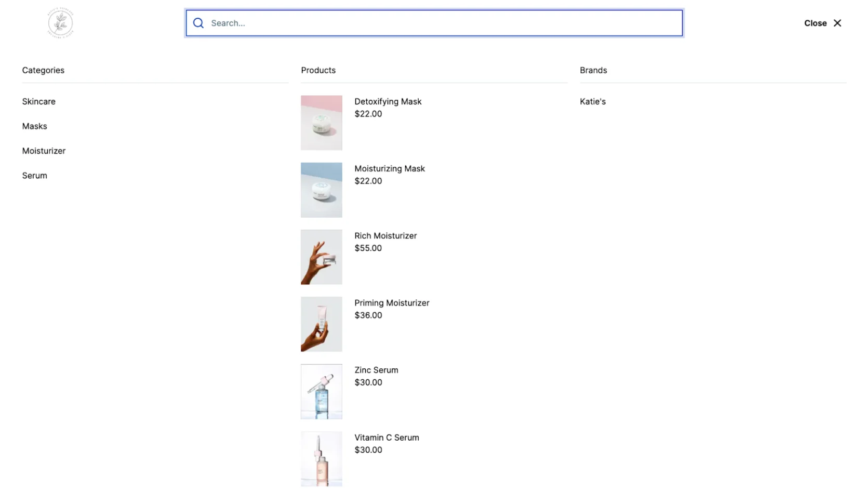This screenshot has height=504, width=852.
Task: Click the Priming Moisturizer product name
Action: point(392,303)
